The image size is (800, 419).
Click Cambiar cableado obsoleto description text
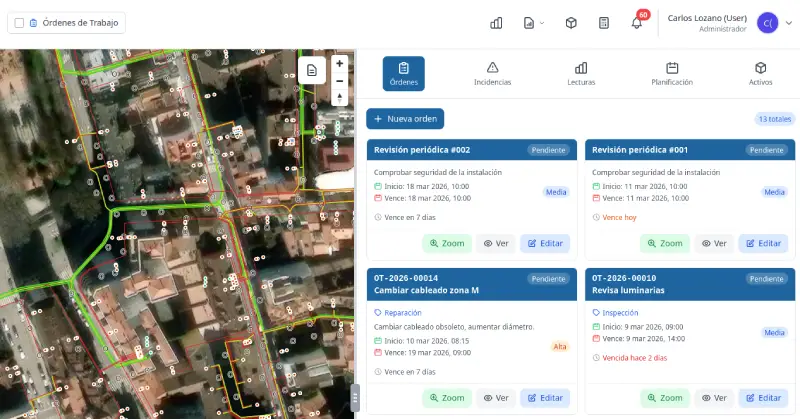click(454, 327)
